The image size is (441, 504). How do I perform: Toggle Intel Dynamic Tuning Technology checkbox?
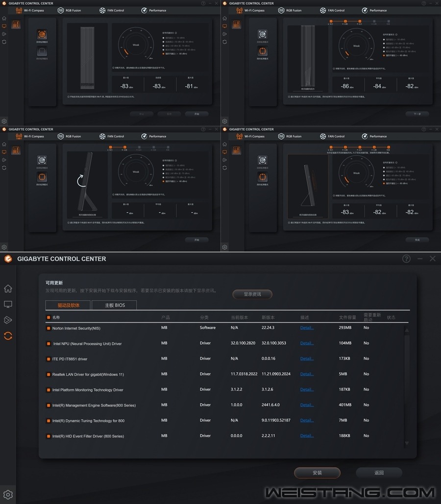click(x=49, y=421)
